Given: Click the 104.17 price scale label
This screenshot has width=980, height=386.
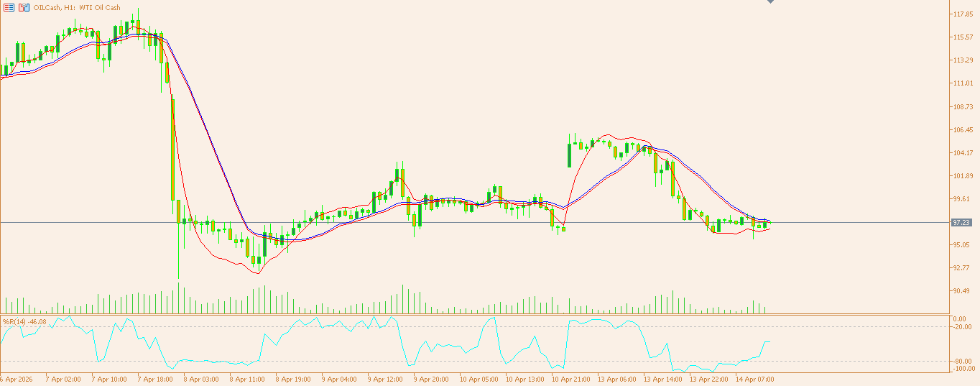Looking at the screenshot, I should [x=963, y=153].
